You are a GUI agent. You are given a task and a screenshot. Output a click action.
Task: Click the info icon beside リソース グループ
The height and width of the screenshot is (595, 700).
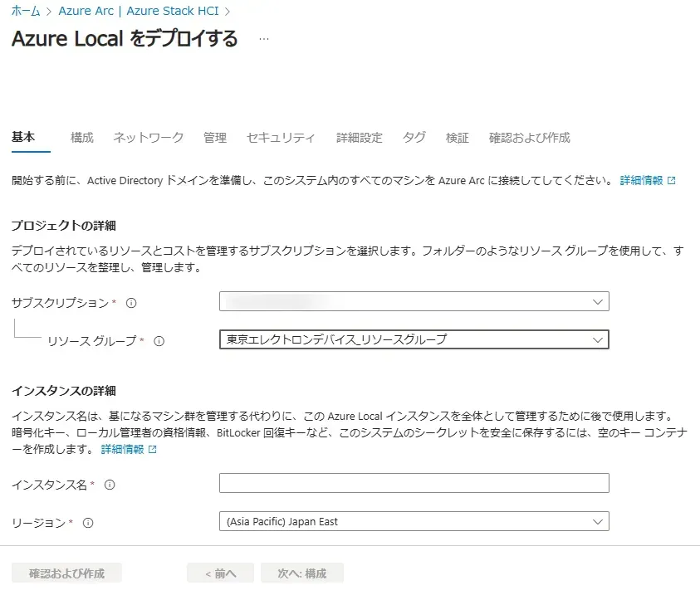[158, 340]
